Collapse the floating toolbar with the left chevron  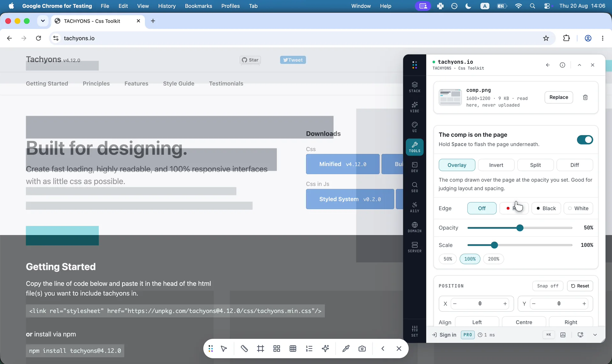pos(382,349)
